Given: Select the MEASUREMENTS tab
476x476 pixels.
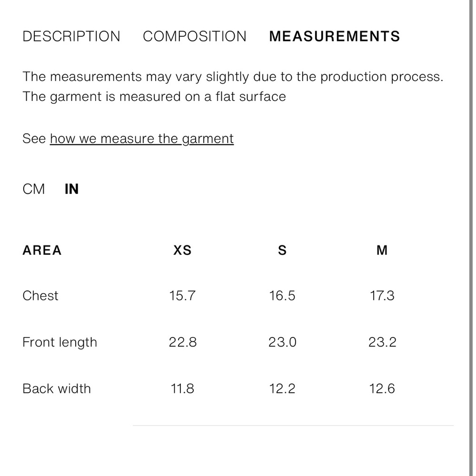Looking at the screenshot, I should [334, 37].
